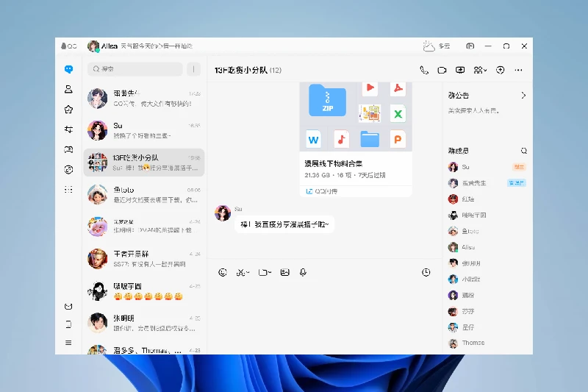Open the Qzone star icon

click(x=68, y=110)
